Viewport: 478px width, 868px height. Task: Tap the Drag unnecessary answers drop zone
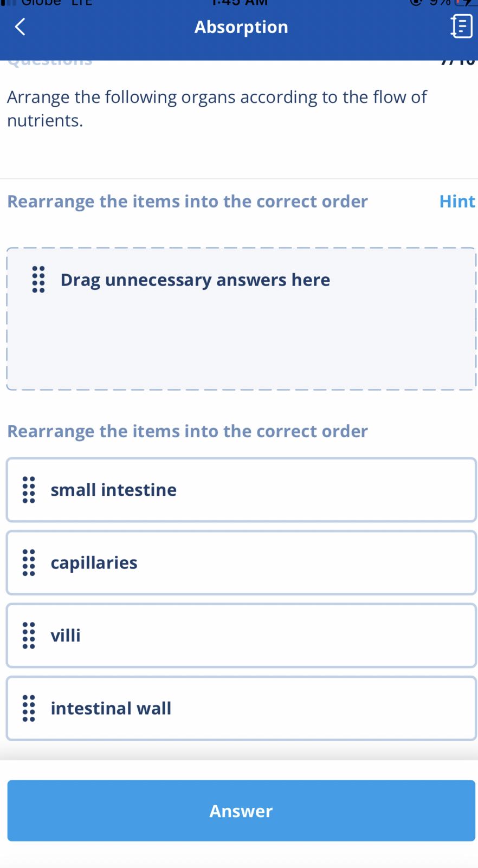pos(241,336)
